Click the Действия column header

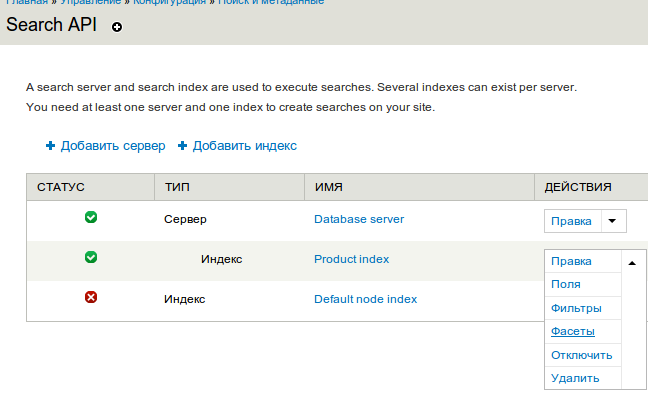[578, 187]
